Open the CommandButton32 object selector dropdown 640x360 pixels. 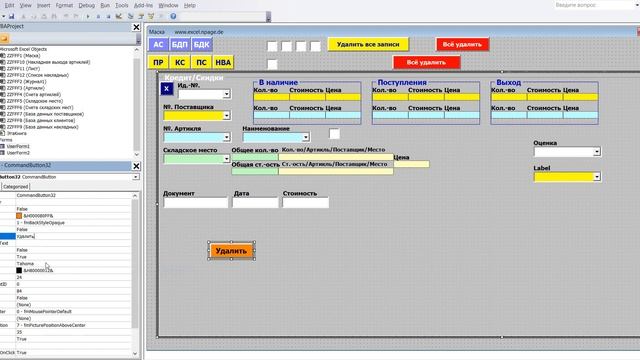(136, 177)
